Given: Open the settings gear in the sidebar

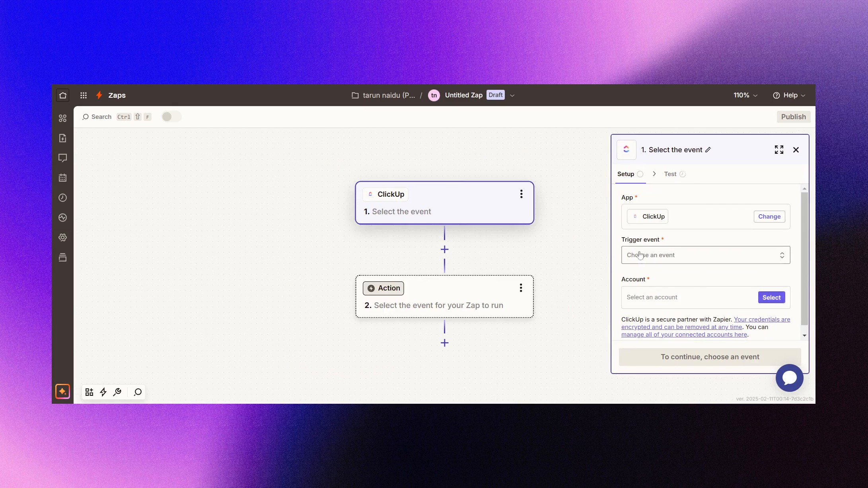Looking at the screenshot, I should click(62, 237).
